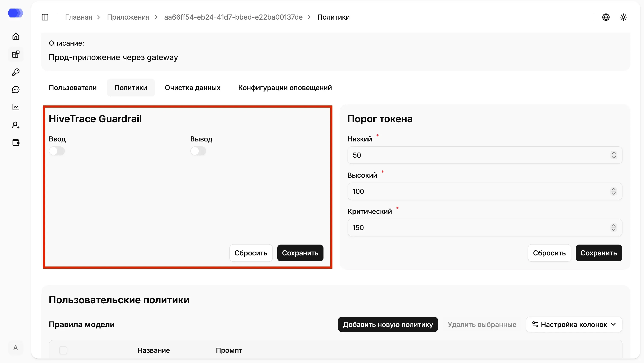
Task: Adjust the Высокий threshold stepper arrows
Action: (614, 191)
